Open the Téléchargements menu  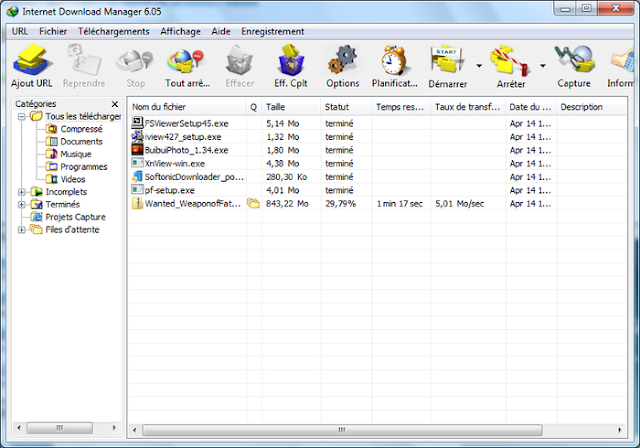[x=113, y=31]
